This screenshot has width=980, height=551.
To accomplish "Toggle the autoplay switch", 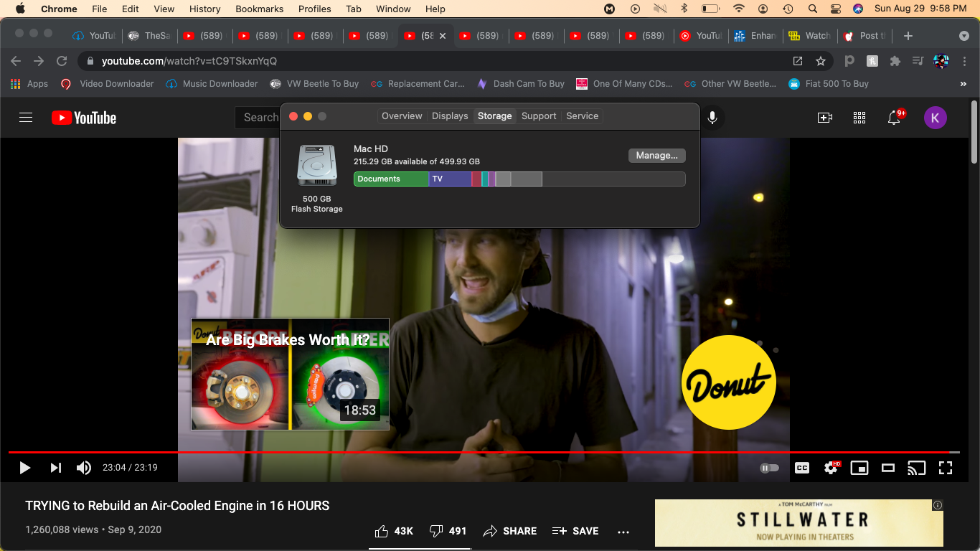I will tap(769, 468).
